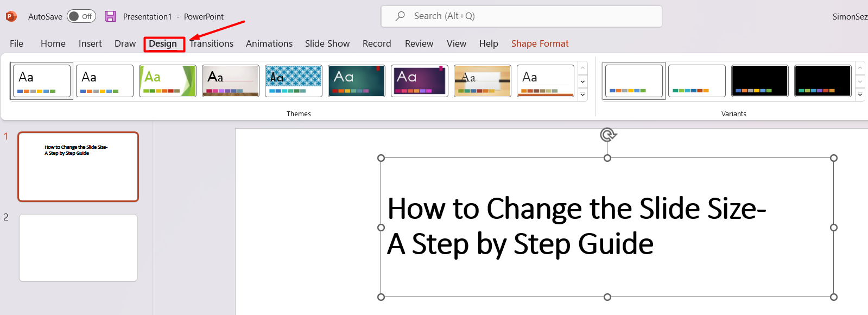Open the Insert tab
The width and height of the screenshot is (868, 315).
90,43
